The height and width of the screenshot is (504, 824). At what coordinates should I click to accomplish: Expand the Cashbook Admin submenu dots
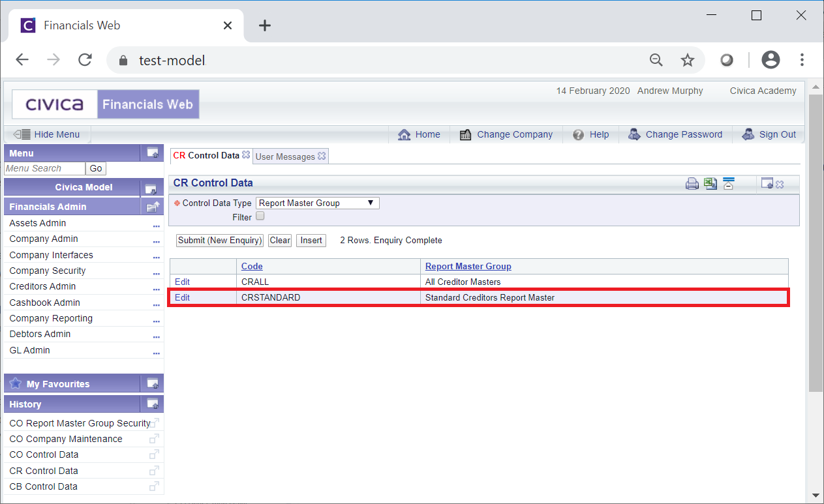[x=156, y=304]
